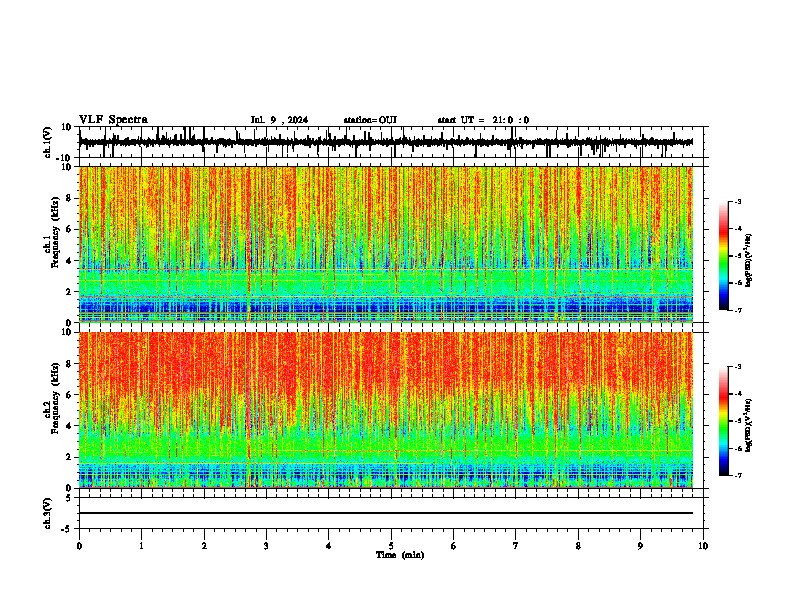The width and height of the screenshot is (792, 612).
Task: Click the "VLF Spectra" plot title
Action: click(113, 120)
